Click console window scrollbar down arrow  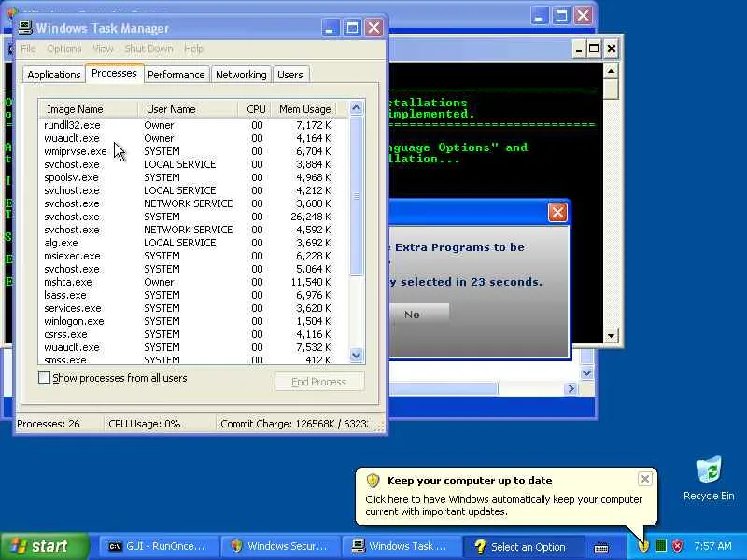click(611, 336)
